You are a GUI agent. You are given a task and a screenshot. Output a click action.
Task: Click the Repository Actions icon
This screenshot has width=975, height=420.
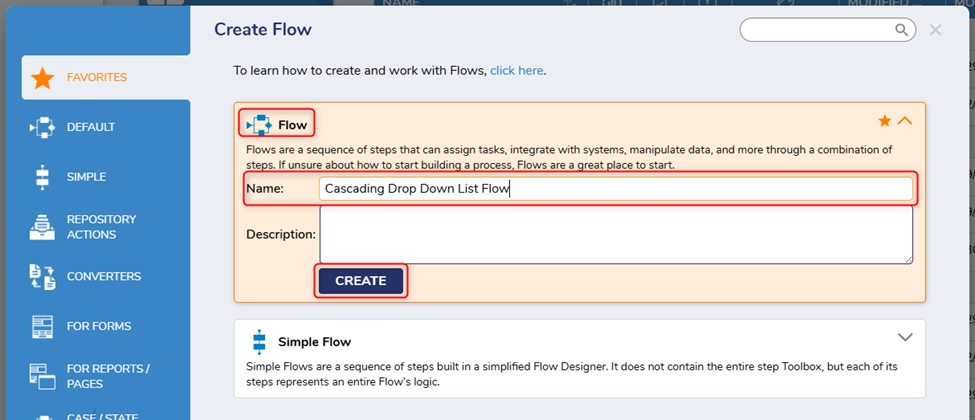tap(42, 227)
